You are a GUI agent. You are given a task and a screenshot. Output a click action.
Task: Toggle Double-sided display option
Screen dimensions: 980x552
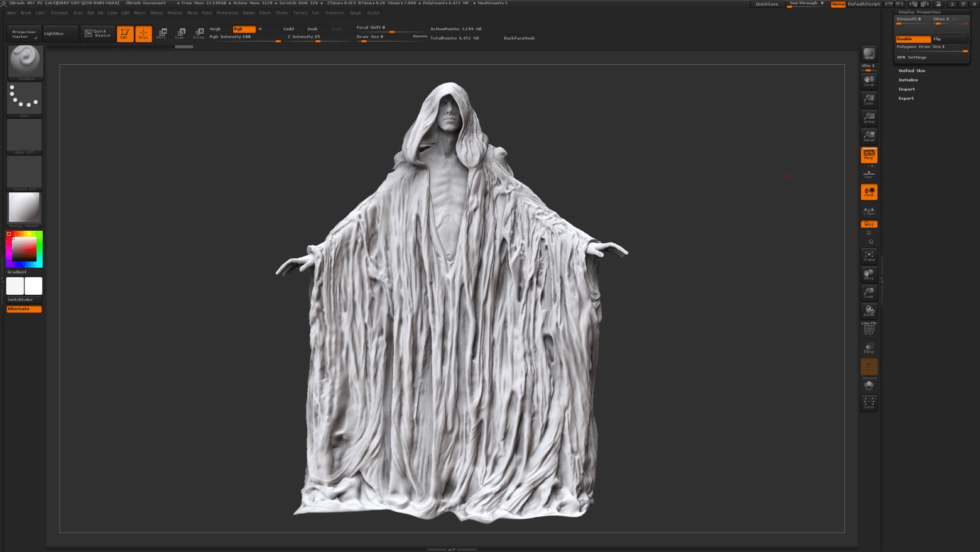[x=913, y=39]
